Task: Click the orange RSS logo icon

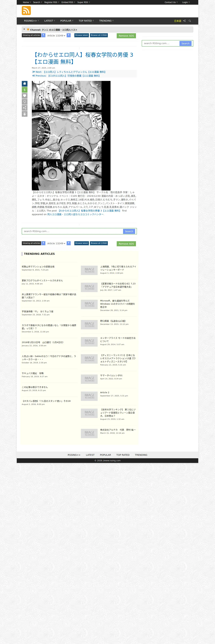Action: (x=26, y=11)
